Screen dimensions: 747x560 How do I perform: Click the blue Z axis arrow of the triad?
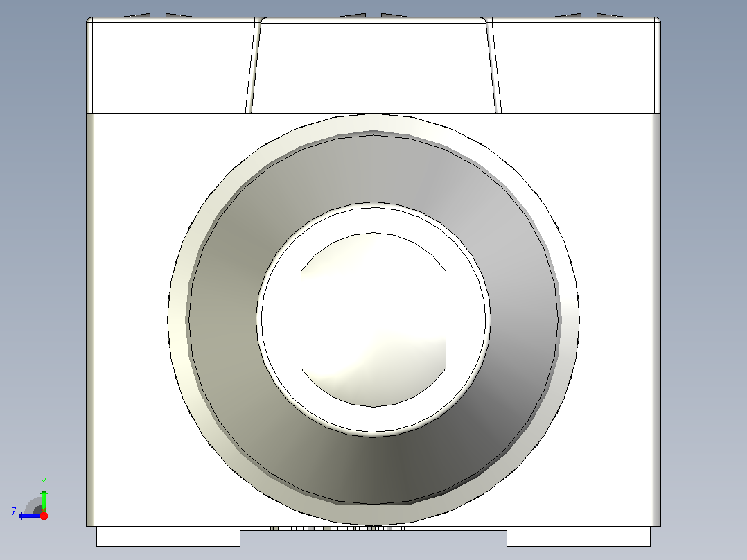click(30, 516)
